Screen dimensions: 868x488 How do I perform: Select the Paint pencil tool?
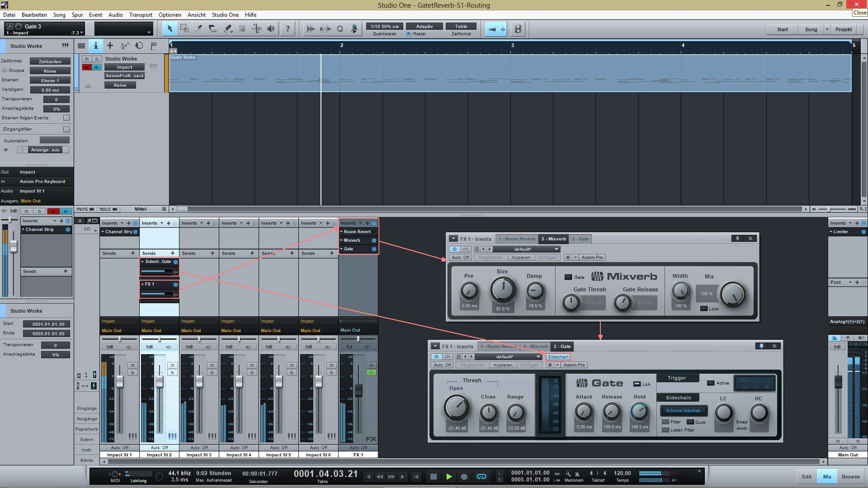(x=227, y=29)
